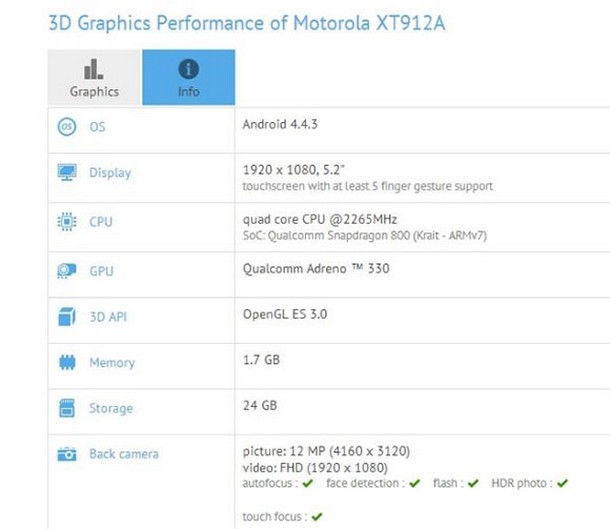
Task: Click the touch focus green checkmark
Action: pyautogui.click(x=317, y=517)
